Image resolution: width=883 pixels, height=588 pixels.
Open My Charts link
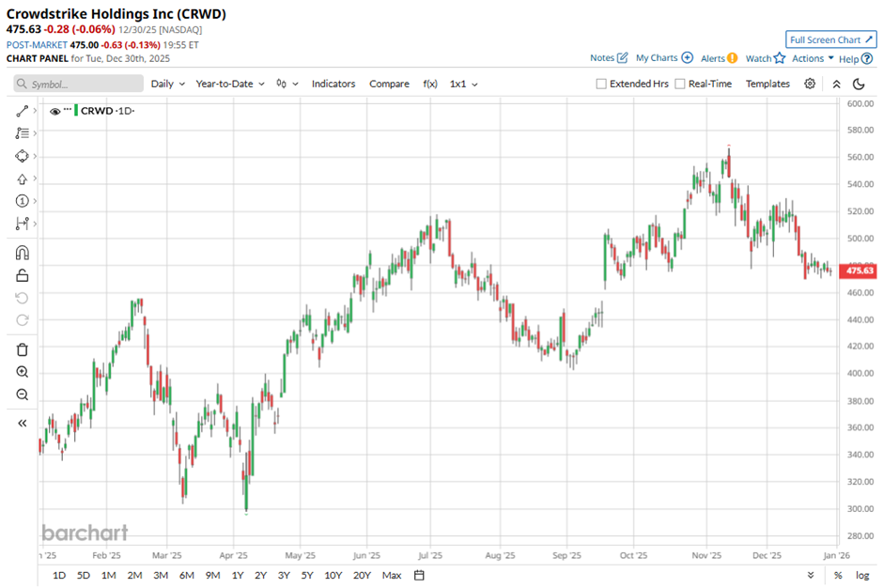coord(664,57)
